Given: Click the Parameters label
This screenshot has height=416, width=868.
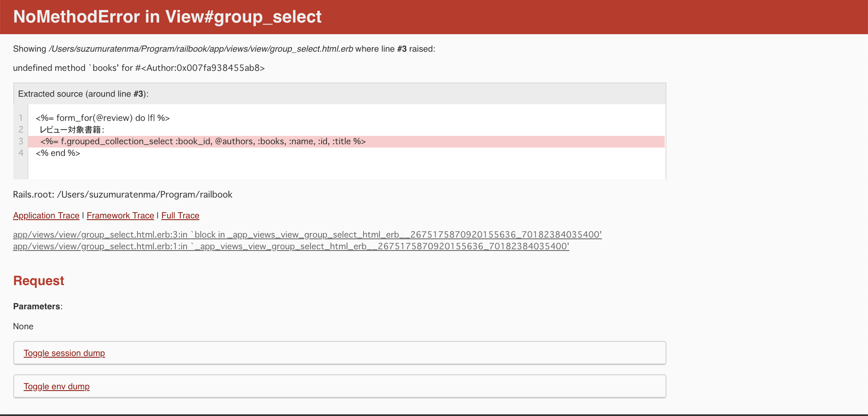Looking at the screenshot, I should pos(37,306).
